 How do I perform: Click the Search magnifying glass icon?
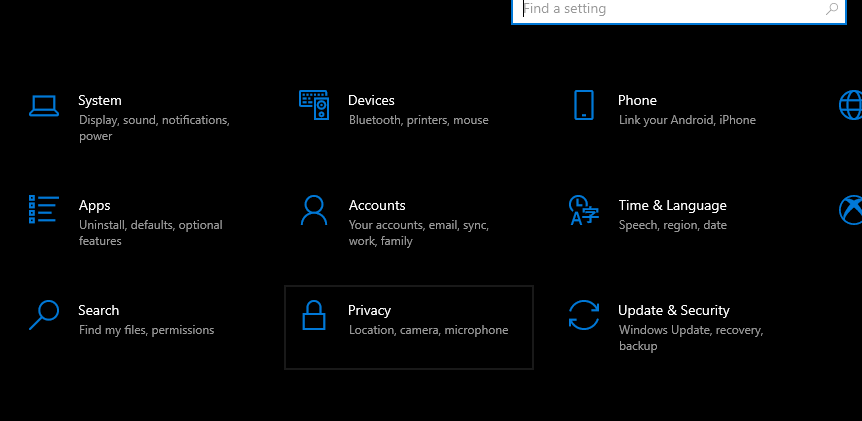point(43,314)
